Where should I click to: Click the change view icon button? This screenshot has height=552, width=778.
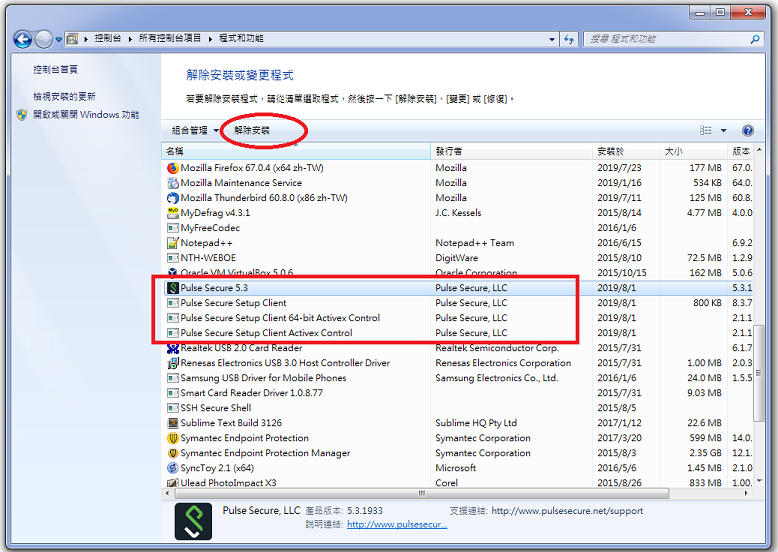pyautogui.click(x=706, y=131)
